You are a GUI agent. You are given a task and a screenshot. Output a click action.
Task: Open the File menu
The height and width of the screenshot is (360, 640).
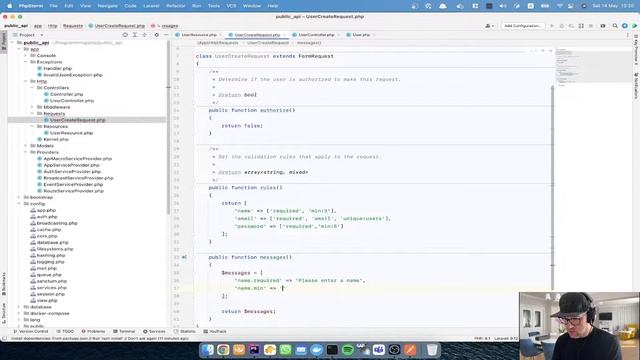[x=53, y=6]
